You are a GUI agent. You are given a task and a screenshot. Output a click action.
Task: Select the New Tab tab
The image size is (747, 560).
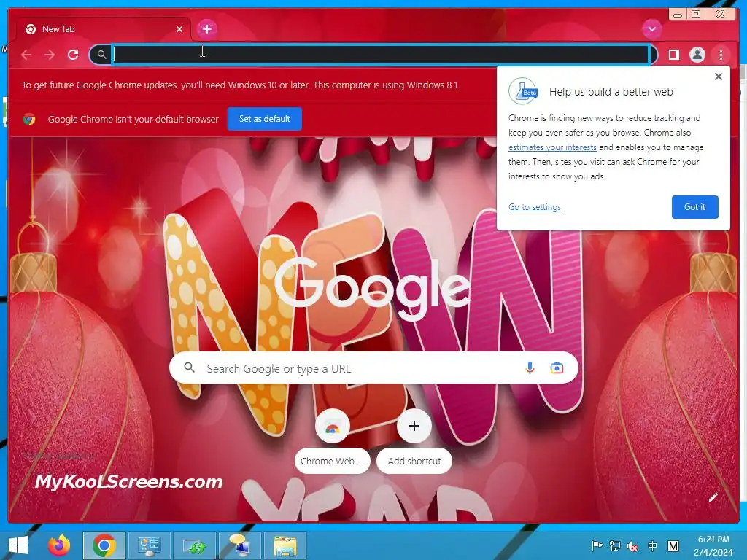104,29
